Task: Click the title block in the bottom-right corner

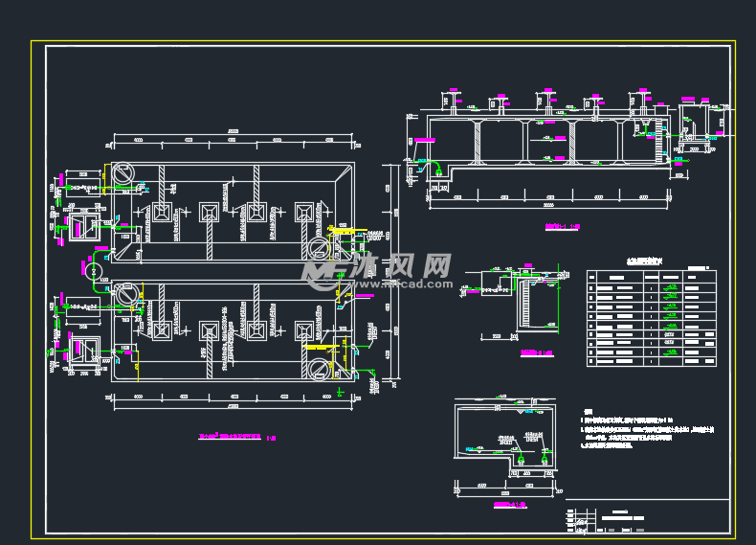Action: pos(648,516)
